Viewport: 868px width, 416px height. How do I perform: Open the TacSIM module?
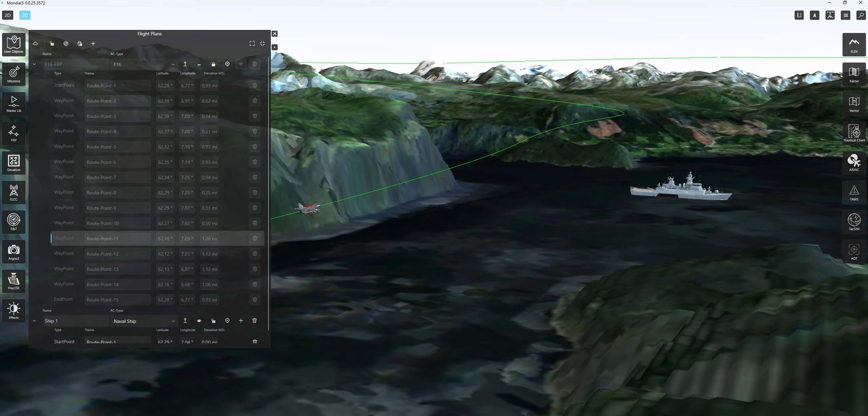coord(854,222)
